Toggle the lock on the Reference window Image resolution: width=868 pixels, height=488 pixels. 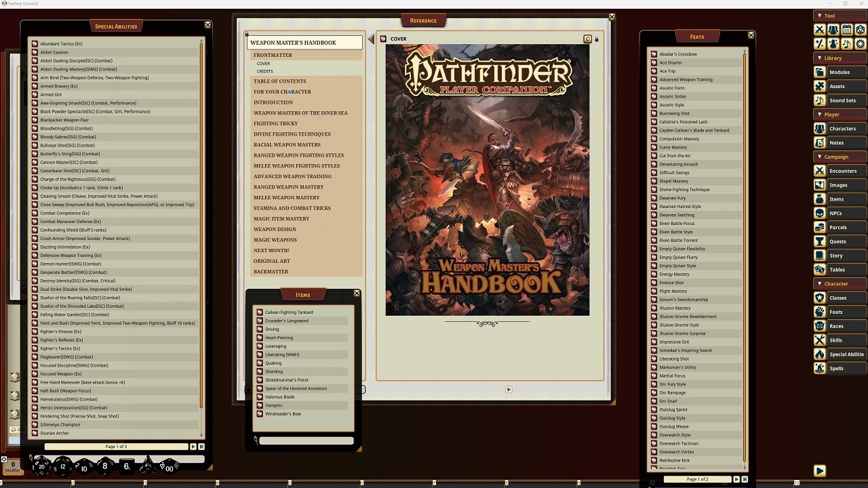click(x=597, y=39)
